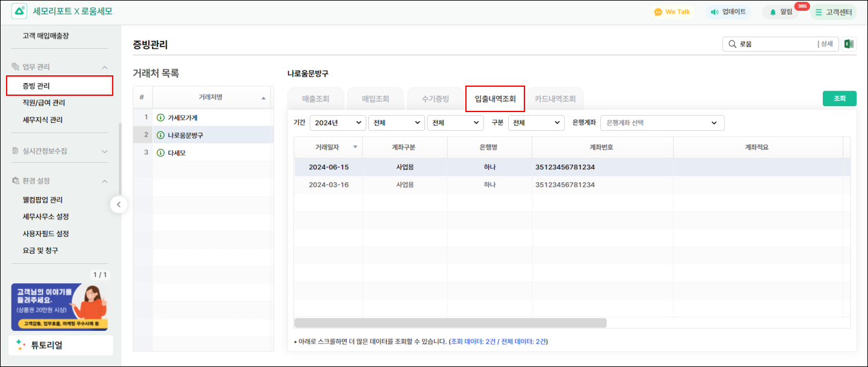Click the search input containing 로움
Screen dimensions: 868x367
pyautogui.click(x=775, y=44)
